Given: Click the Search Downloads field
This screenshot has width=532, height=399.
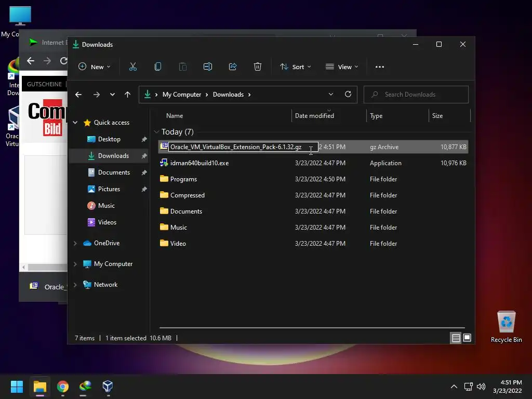Looking at the screenshot, I should point(416,95).
